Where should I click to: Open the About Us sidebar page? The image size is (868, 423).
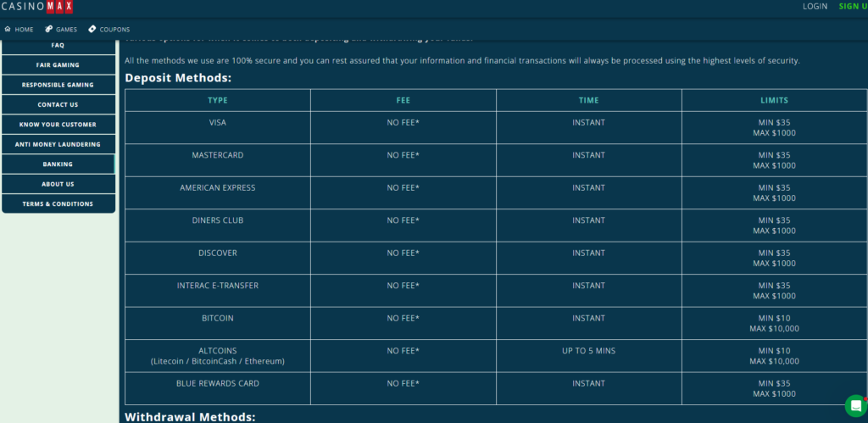(58, 184)
